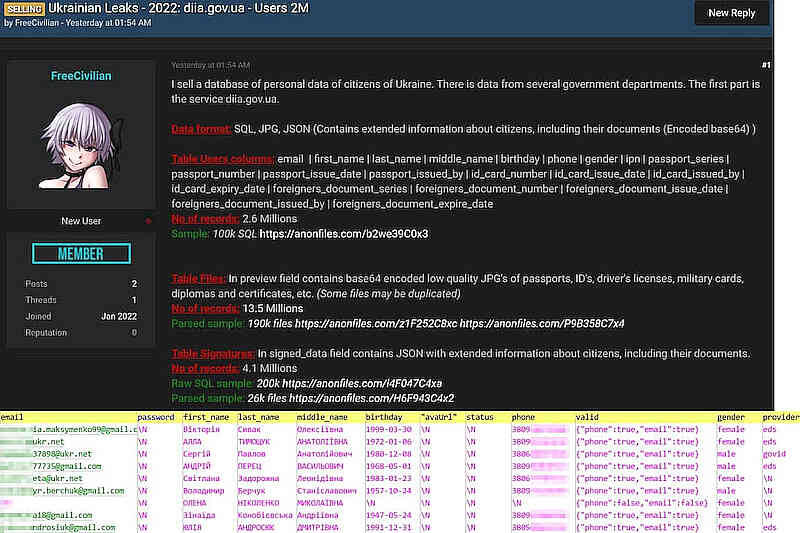The width and height of the screenshot is (800, 533).
Task: Click the green Raw SQL sample label
Action: coord(212,384)
